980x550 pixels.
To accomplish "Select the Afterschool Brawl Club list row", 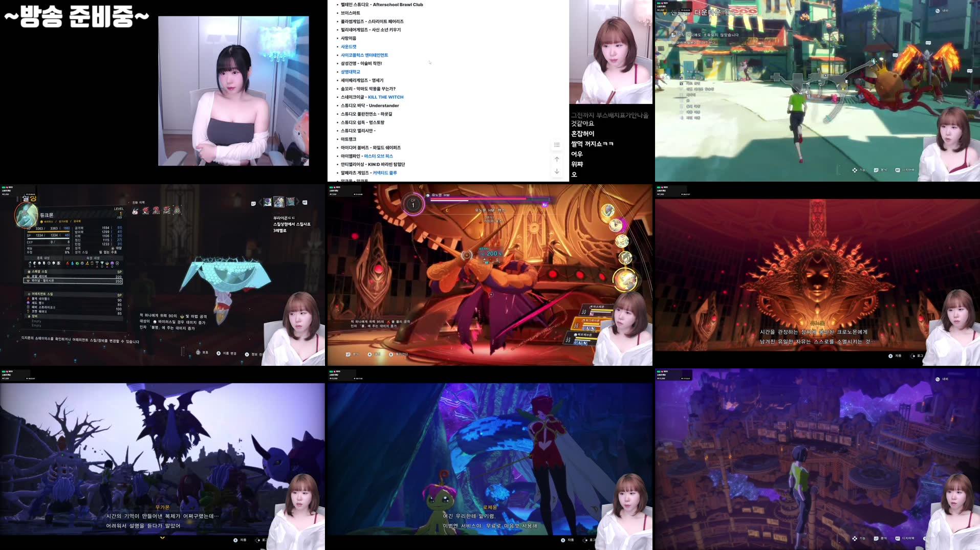I will click(382, 5).
